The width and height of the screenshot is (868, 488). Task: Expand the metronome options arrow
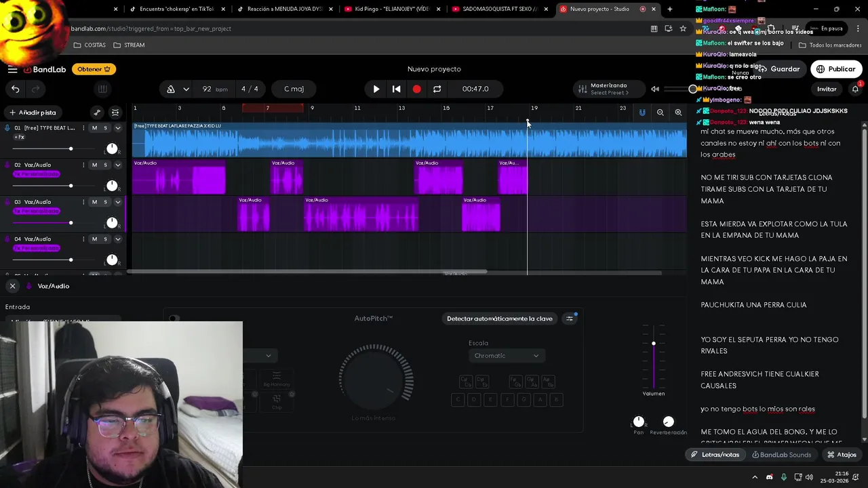(186, 89)
